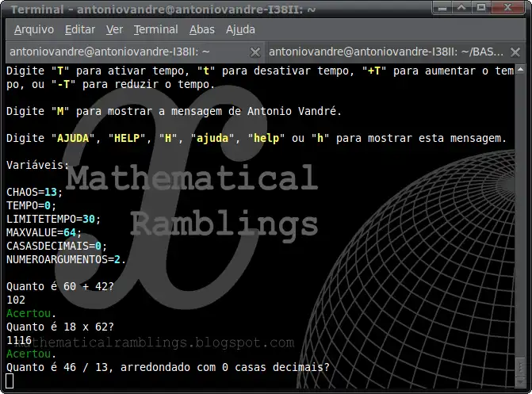Open the Abas menu
Image resolution: width=532 pixels, height=394 pixels.
click(x=202, y=29)
